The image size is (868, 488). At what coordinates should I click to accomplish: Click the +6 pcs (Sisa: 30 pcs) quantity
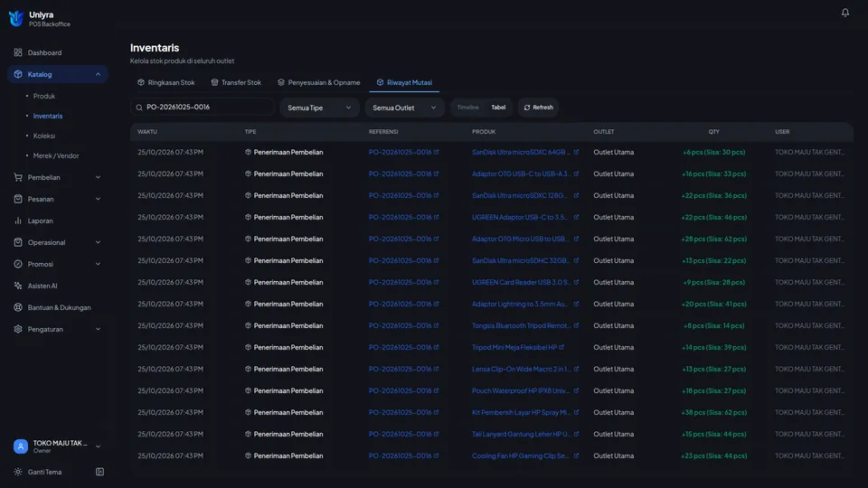pyautogui.click(x=713, y=152)
